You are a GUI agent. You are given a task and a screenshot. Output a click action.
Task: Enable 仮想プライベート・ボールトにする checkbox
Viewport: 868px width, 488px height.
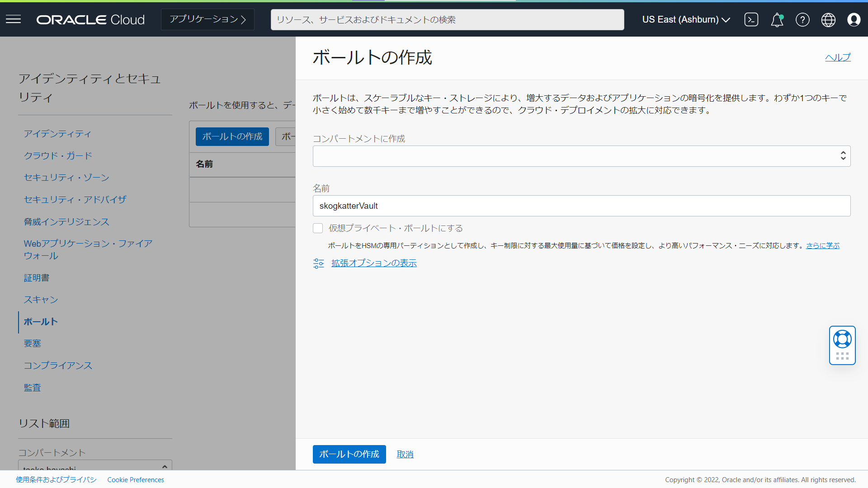[318, 228]
